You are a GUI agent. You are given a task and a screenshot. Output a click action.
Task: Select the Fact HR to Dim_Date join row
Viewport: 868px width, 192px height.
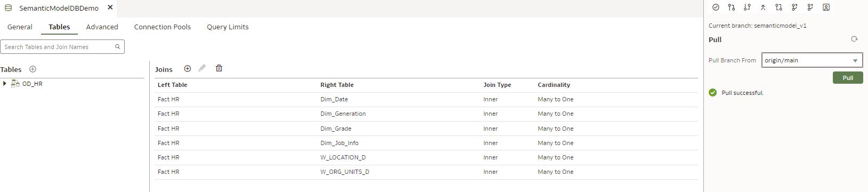click(426, 99)
